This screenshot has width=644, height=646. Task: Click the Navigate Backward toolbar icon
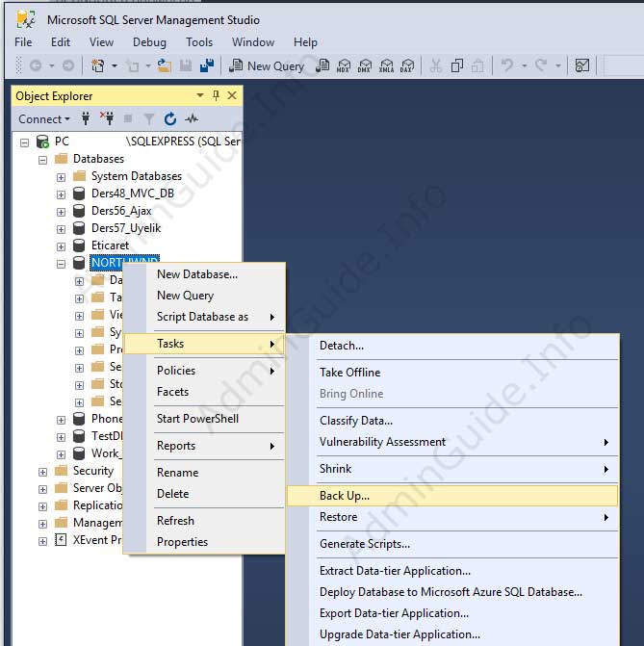click(36, 65)
